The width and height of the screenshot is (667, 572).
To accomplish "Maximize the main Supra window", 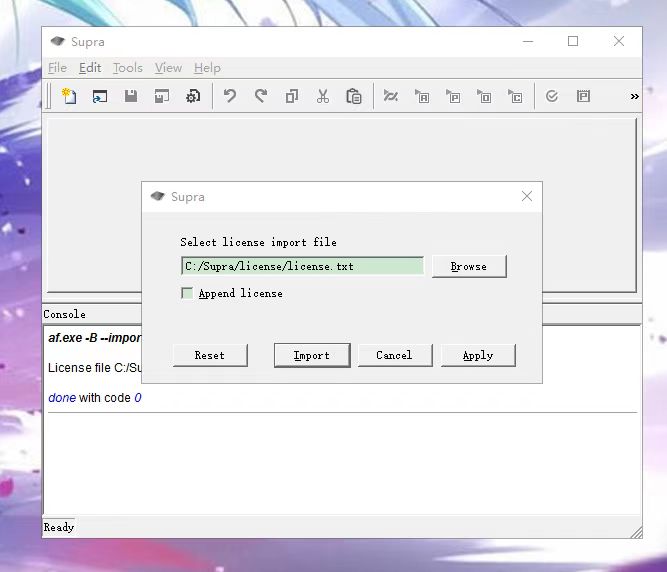I will tap(573, 41).
